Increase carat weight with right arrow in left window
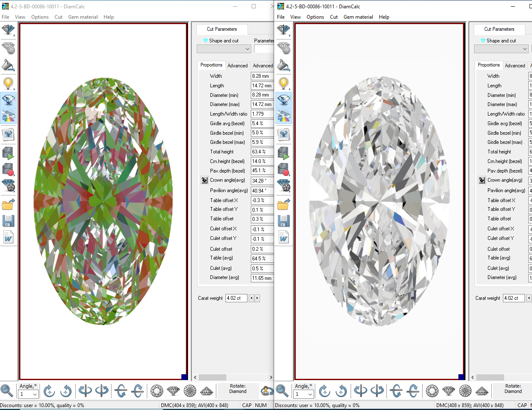Image resolution: width=532 pixels, height=410 pixels. point(257,298)
